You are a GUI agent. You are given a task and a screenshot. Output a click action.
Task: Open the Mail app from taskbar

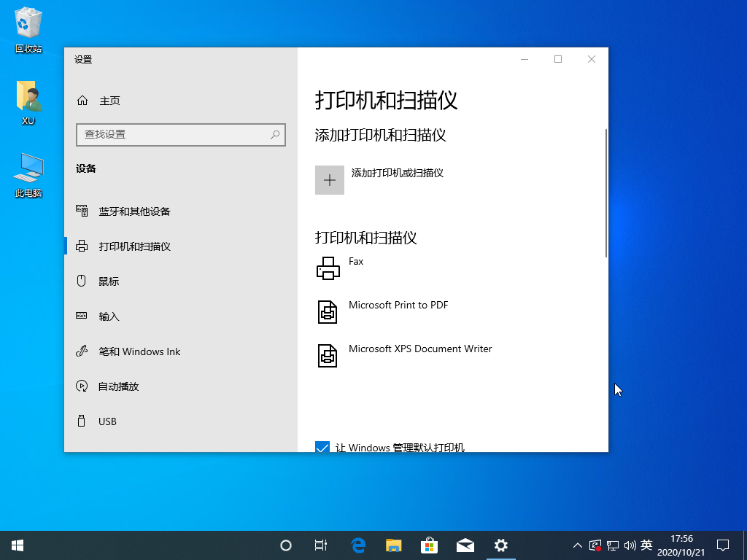(x=465, y=545)
